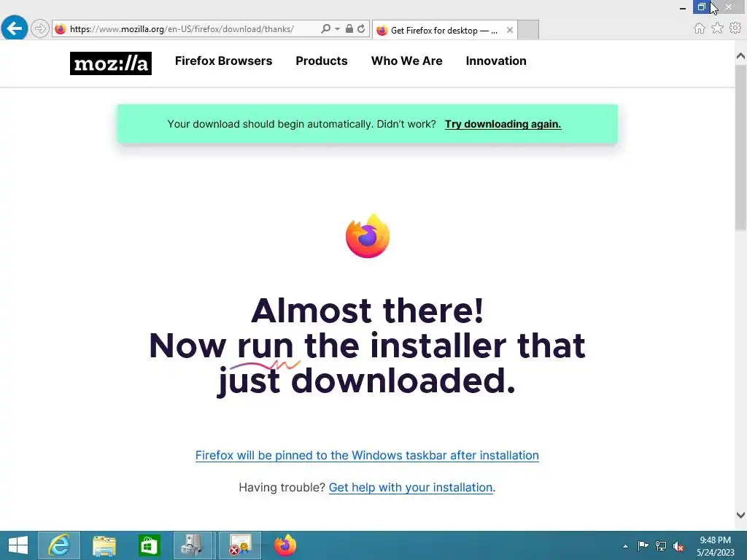Open the Firefox Browsers menu

click(223, 61)
